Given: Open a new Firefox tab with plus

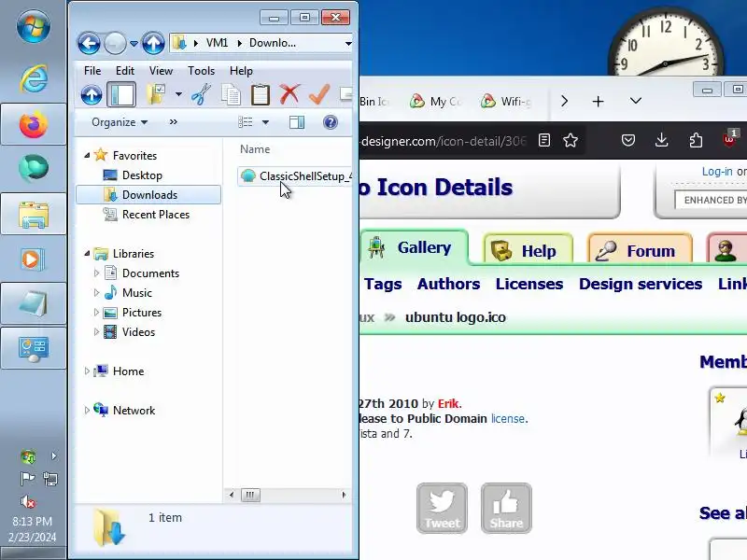Looking at the screenshot, I should click(598, 102).
